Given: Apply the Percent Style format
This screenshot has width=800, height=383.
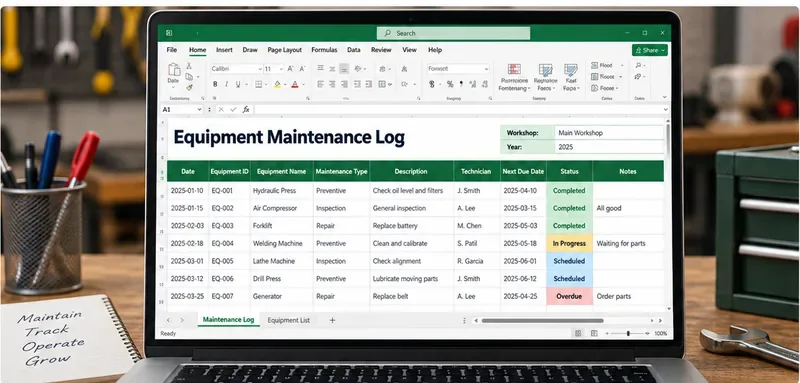Looking at the screenshot, I should pyautogui.click(x=450, y=84).
